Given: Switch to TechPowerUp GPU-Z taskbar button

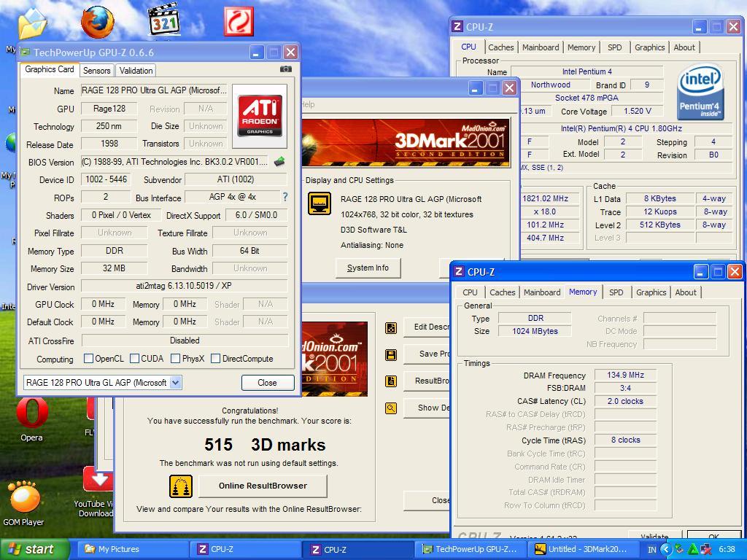Looking at the screenshot, I should coord(471,550).
